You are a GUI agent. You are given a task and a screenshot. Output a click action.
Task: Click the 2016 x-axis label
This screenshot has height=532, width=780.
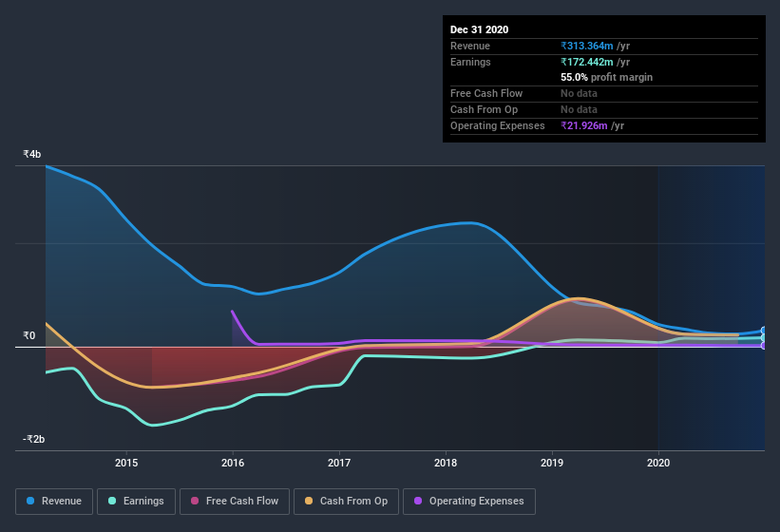click(x=233, y=463)
